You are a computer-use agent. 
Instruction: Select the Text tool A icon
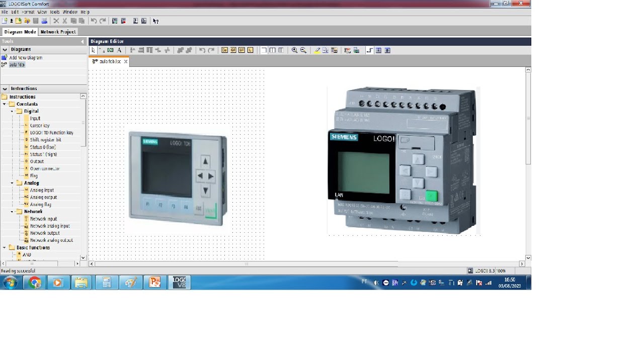[x=119, y=50]
